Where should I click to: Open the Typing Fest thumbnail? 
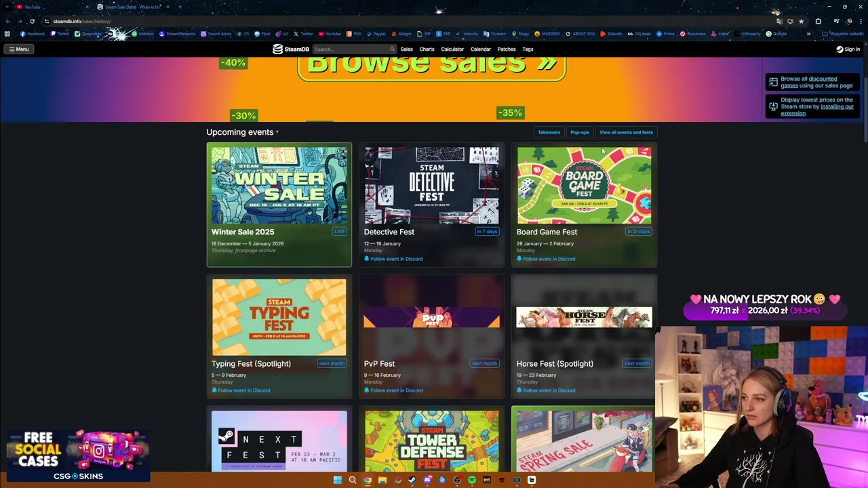point(279,317)
